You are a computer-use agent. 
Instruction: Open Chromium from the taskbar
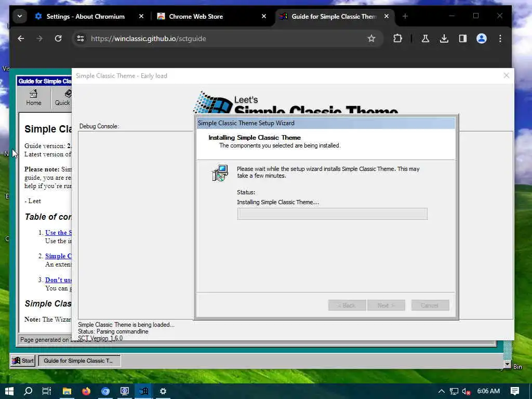(105, 391)
